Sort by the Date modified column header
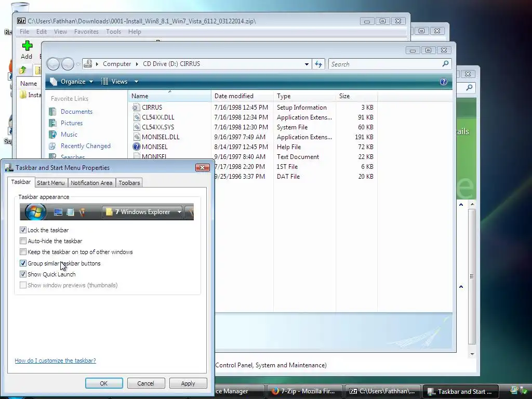Screen dimensions: 532x399 point(242,96)
